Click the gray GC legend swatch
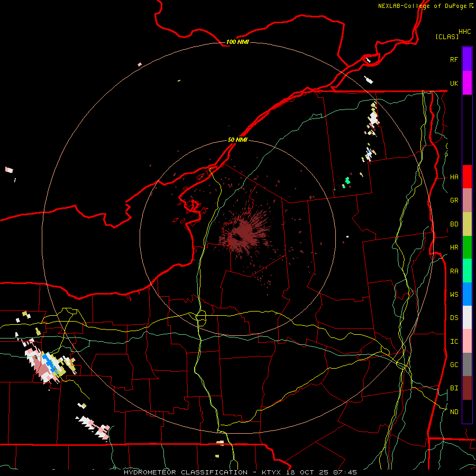Viewport: 476px width, 476px height. [x=467, y=364]
